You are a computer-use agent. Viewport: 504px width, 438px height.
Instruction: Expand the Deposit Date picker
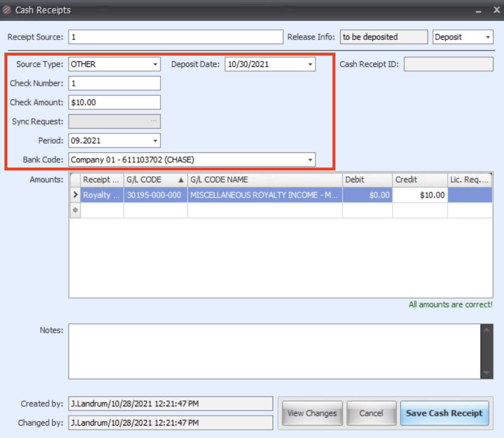(310, 64)
